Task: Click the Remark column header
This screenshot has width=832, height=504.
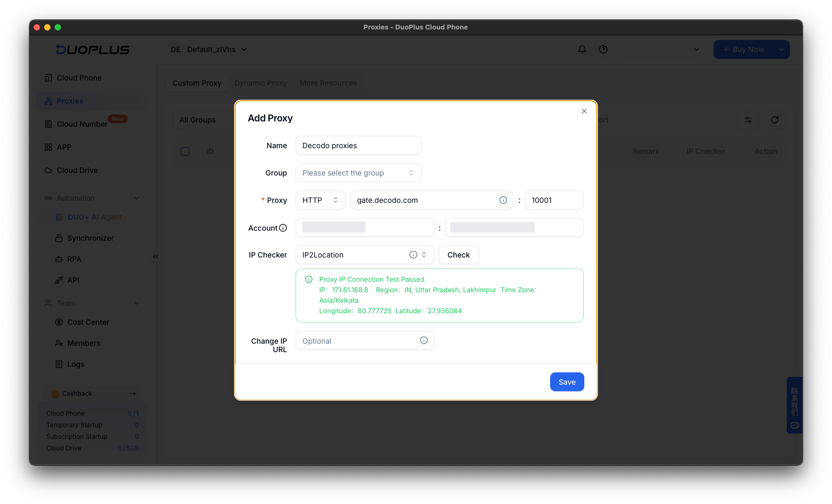Action: click(646, 151)
